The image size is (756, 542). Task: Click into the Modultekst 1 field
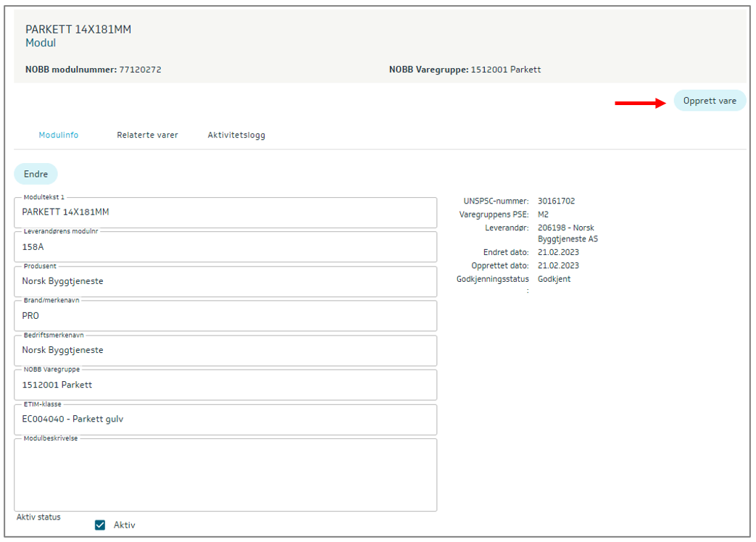tap(225, 212)
